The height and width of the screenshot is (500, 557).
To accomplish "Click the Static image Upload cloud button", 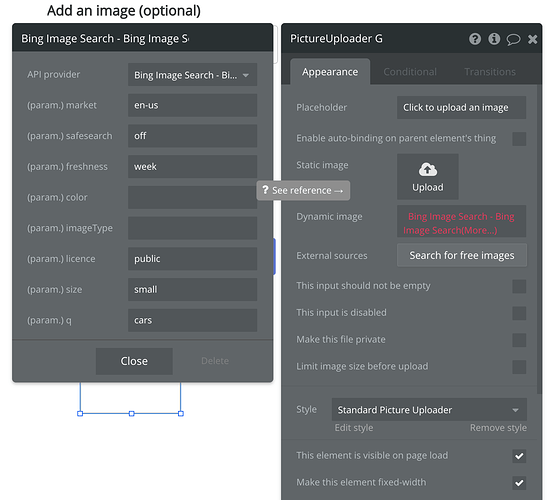I will pyautogui.click(x=428, y=176).
